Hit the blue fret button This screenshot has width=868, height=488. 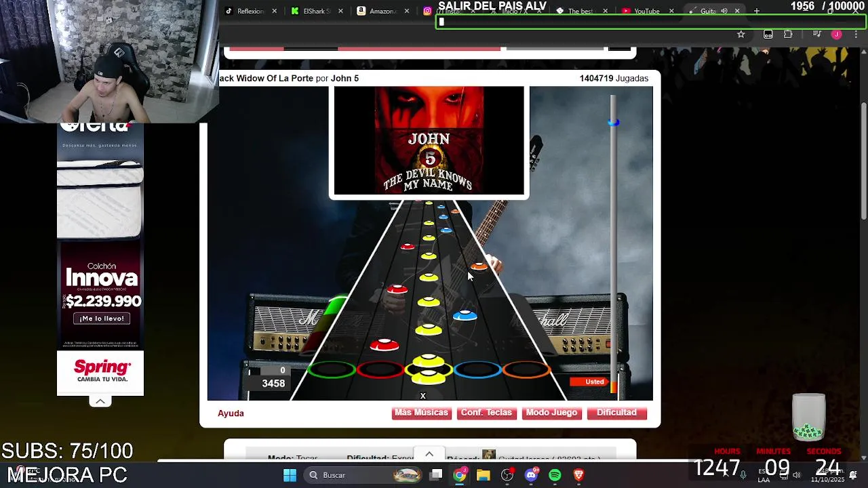477,369
